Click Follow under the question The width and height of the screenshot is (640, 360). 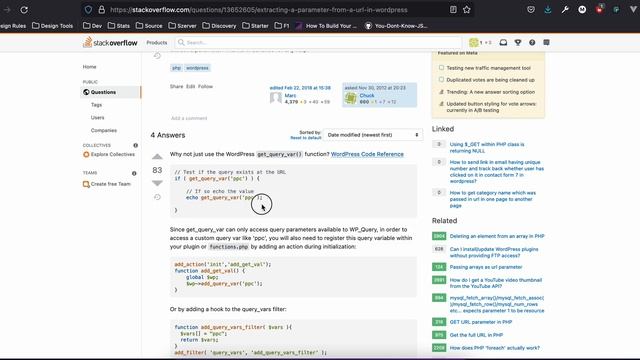pos(205,87)
